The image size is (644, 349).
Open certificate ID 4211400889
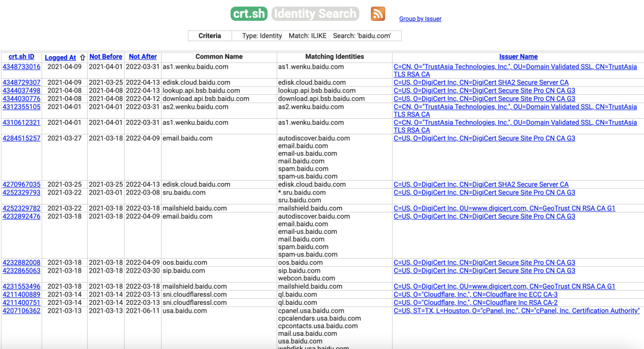tap(21, 295)
